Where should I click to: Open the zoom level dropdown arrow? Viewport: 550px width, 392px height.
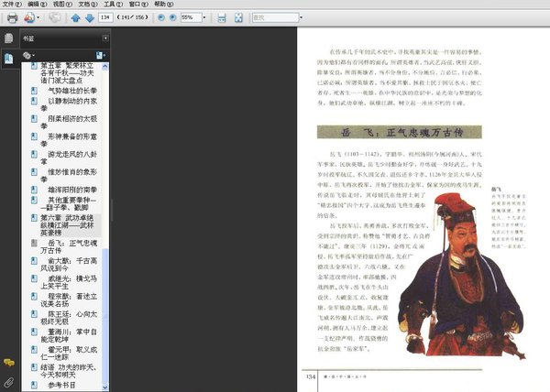tap(204, 17)
